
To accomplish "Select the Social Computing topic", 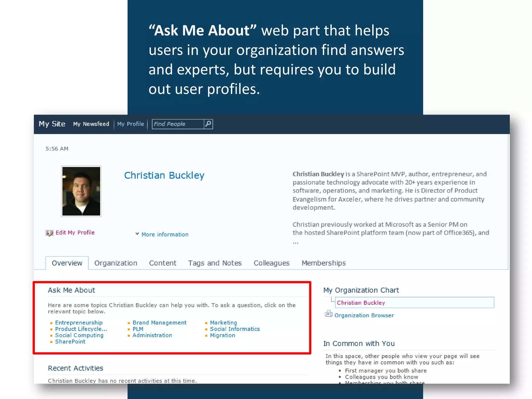I will (79, 335).
